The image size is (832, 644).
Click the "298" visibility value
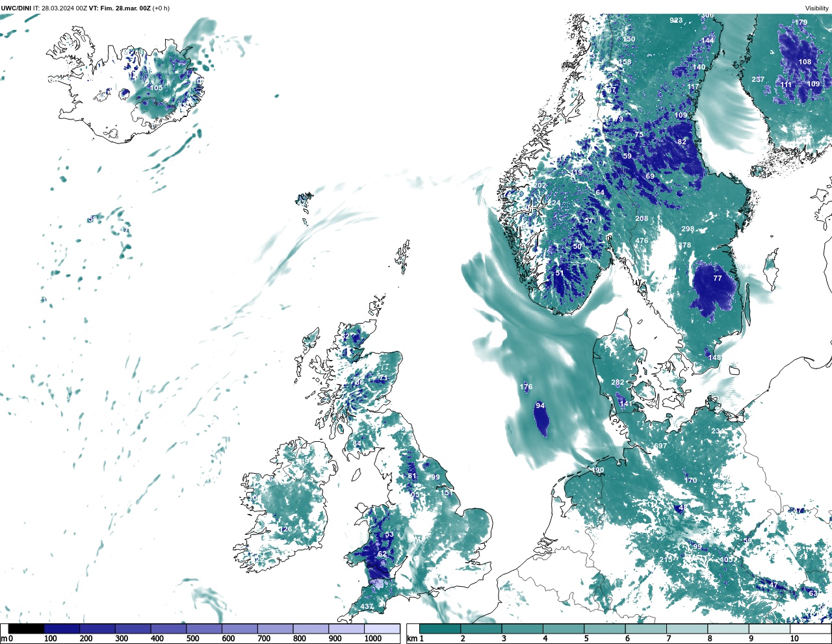point(688,229)
